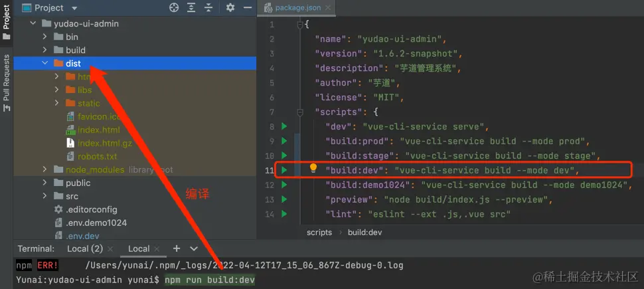The width and height of the screenshot is (644, 289).
Task: Click the build:dev breadcrumb
Action: [x=364, y=233]
